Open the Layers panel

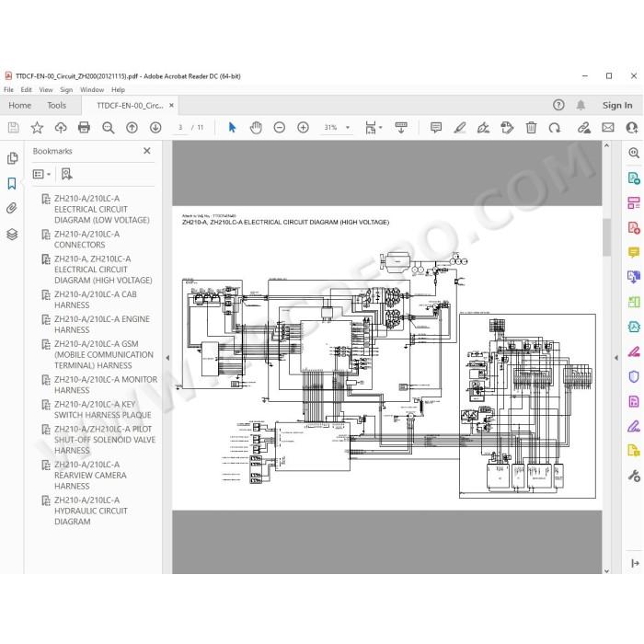coord(12,235)
